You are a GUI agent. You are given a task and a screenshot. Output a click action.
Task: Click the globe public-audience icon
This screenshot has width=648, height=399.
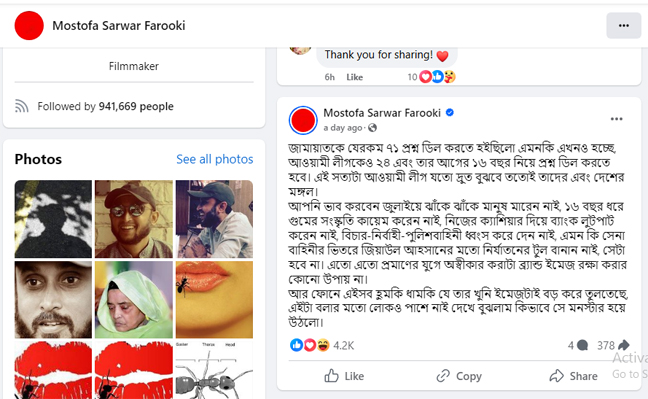(372, 128)
